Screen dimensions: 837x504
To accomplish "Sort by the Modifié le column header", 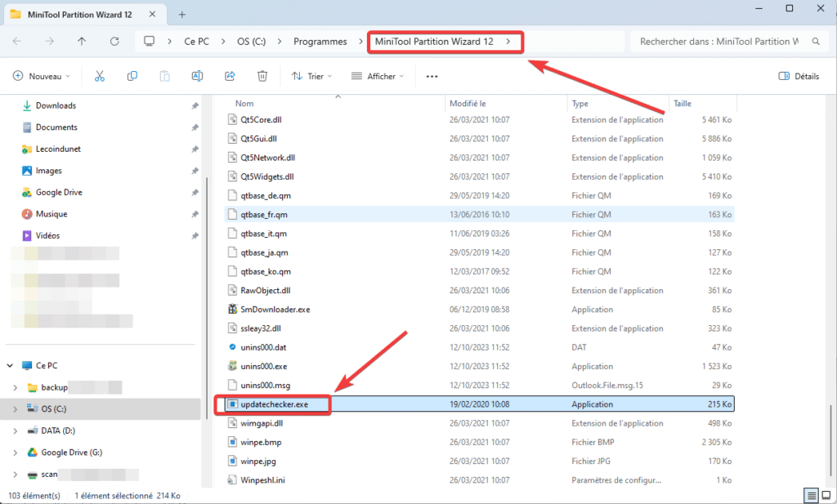I will click(468, 104).
